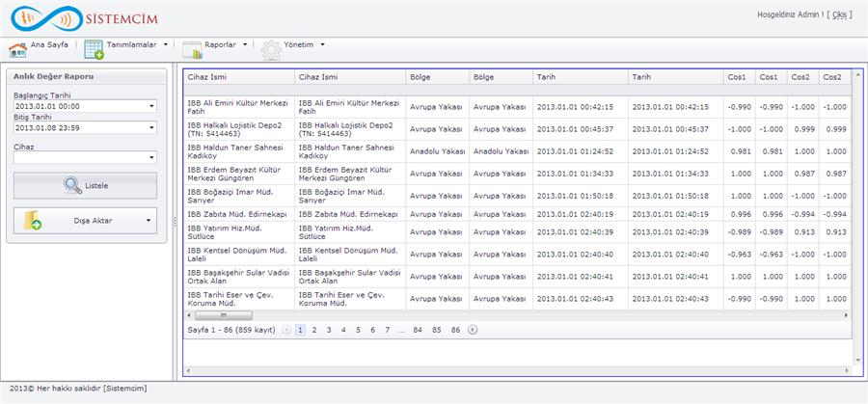Click the Tanımlamalar table icon
The height and width of the screenshot is (404, 868).
coord(95,49)
